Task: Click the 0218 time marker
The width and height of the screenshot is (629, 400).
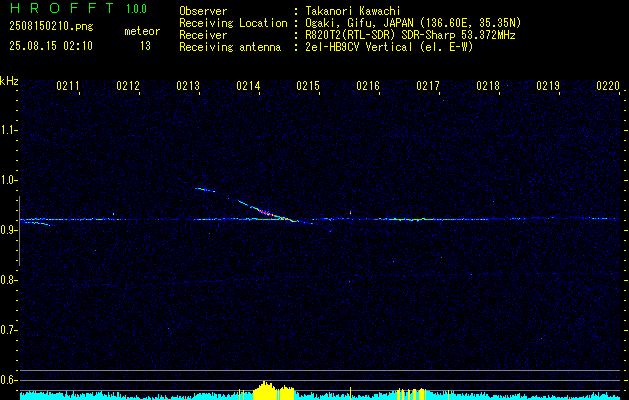Action: coord(488,86)
